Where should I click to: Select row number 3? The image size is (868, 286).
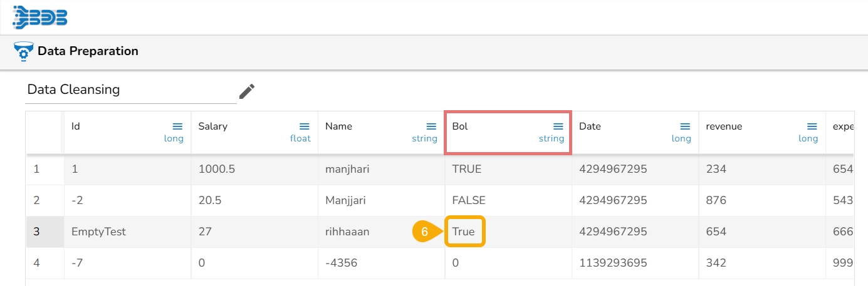(x=36, y=232)
